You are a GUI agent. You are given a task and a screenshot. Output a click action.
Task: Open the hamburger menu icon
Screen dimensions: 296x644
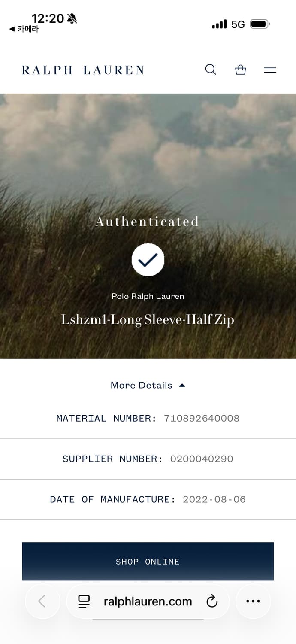(270, 70)
